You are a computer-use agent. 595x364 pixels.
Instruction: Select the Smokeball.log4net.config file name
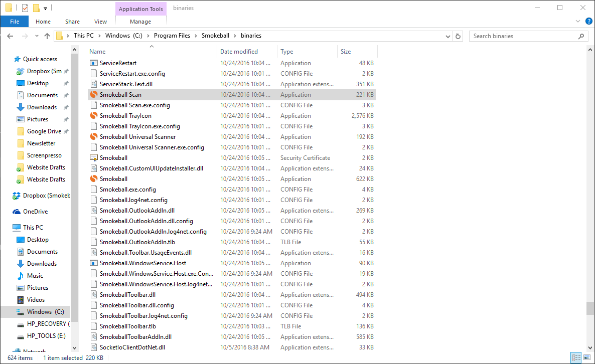[133, 200]
